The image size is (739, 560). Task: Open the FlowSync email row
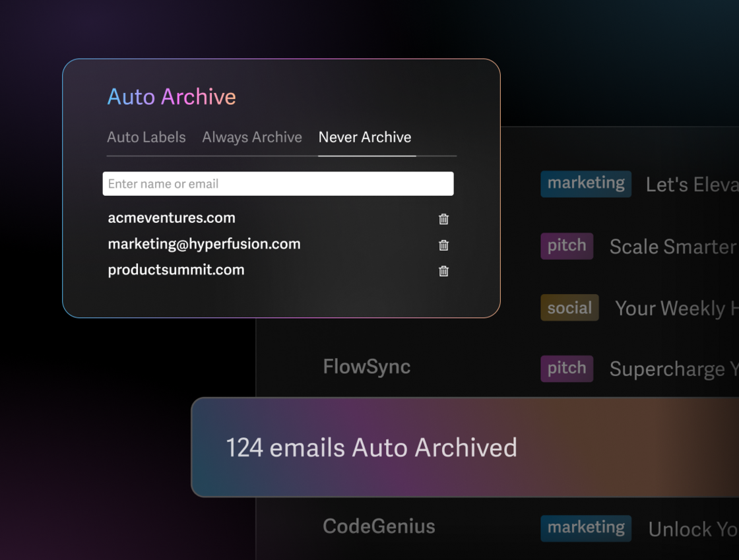click(x=367, y=367)
